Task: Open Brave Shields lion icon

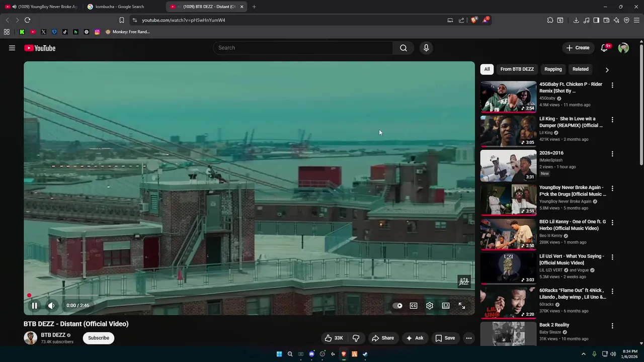Action: click(x=474, y=20)
